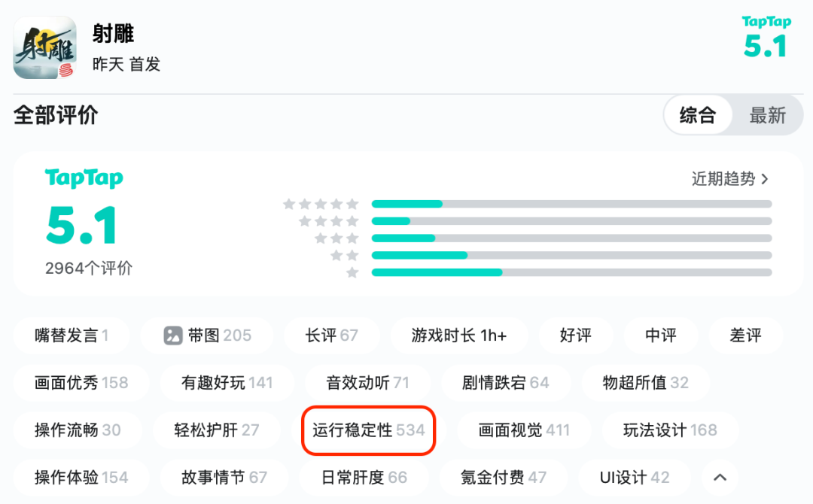Select the 画面视觉 411 tag

click(524, 430)
